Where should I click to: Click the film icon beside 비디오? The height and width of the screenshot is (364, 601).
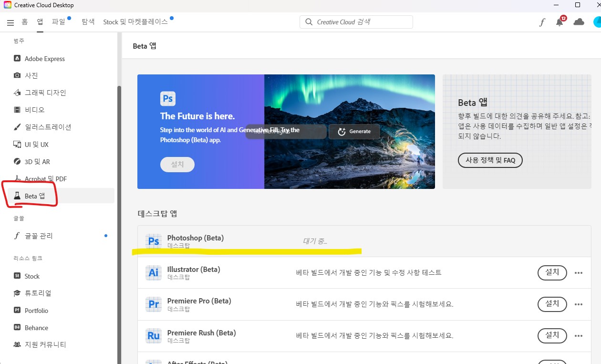pyautogui.click(x=17, y=110)
